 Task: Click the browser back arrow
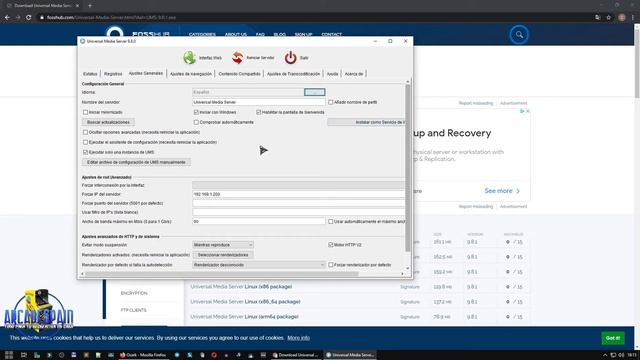[7, 18]
